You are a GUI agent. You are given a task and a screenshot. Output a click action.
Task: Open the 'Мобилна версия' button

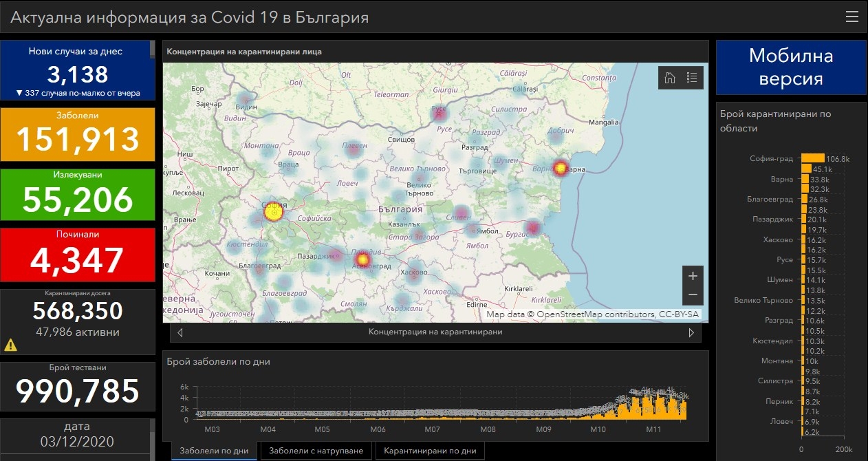point(790,67)
